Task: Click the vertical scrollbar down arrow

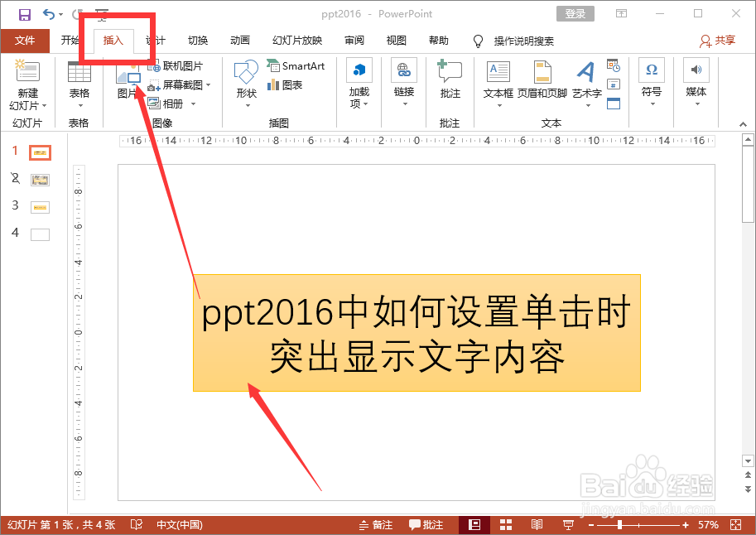Action: pyautogui.click(x=748, y=461)
